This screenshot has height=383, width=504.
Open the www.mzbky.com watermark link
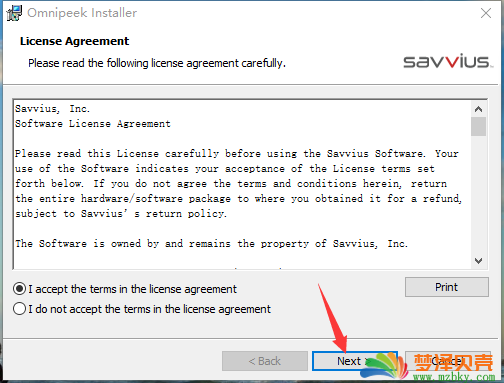click(x=454, y=377)
